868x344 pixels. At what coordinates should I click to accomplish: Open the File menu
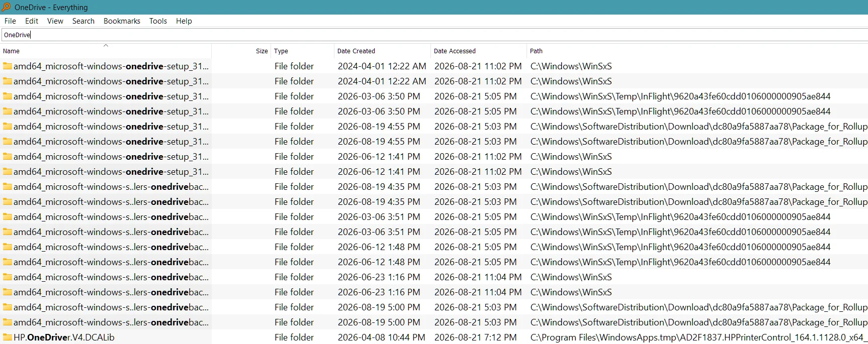click(x=10, y=21)
